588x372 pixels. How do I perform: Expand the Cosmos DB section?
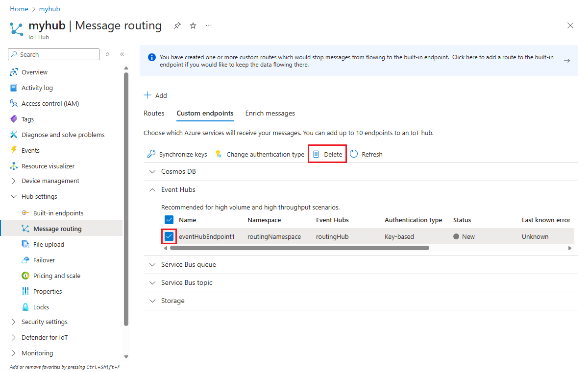click(152, 172)
